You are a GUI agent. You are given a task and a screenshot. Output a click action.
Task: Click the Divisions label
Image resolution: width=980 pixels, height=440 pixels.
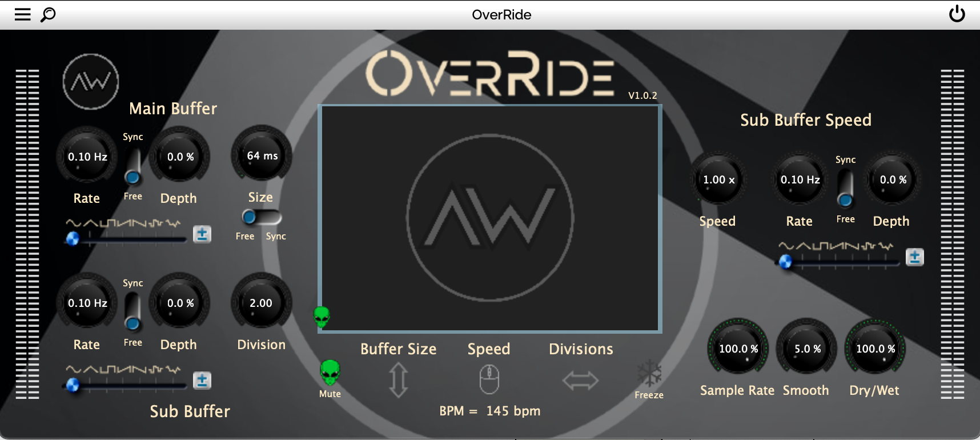(x=581, y=349)
